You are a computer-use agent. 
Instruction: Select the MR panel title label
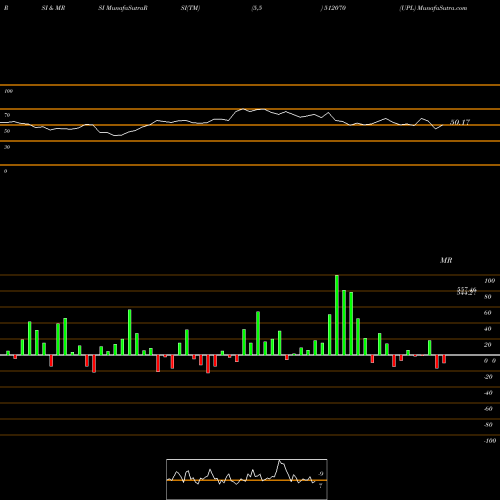pos(446,260)
